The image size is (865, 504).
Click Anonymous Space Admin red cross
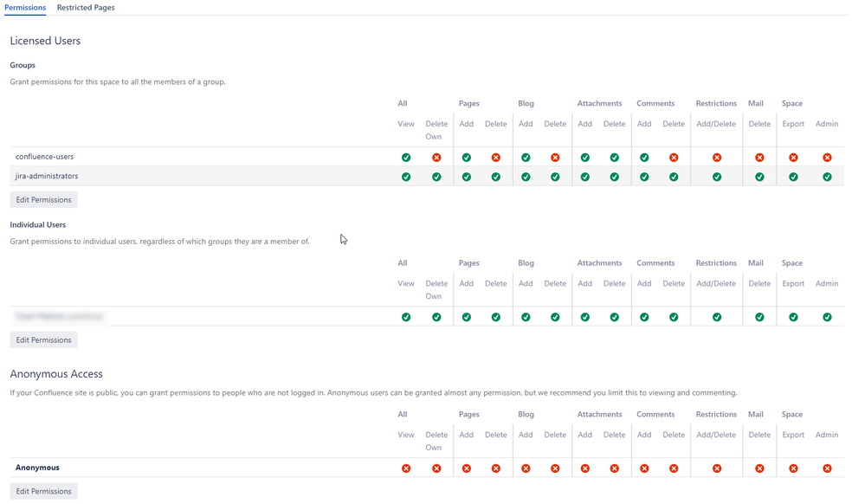[x=827, y=468]
